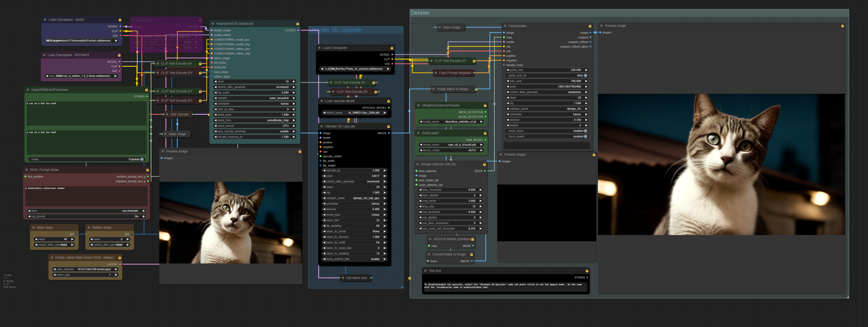This screenshot has width=868, height=327.
Task: Increase Base steps value with right arrow
Action: click(72, 239)
